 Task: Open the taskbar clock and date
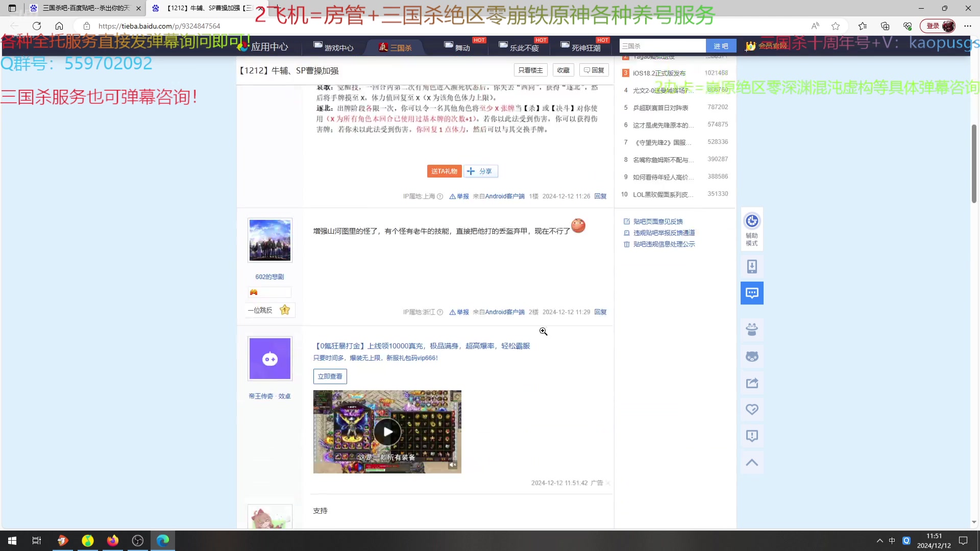click(934, 541)
